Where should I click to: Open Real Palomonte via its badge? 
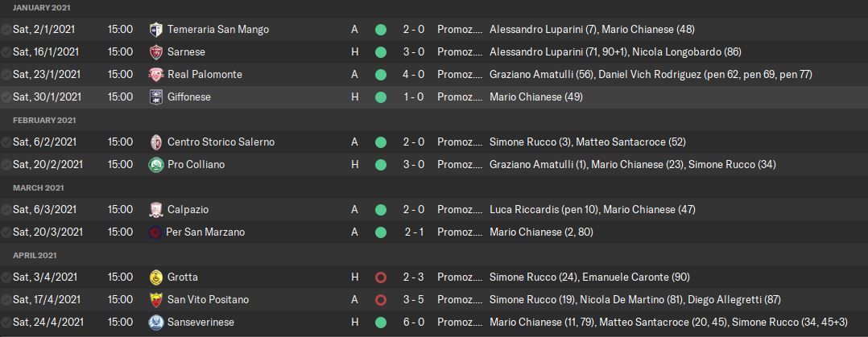click(x=156, y=74)
